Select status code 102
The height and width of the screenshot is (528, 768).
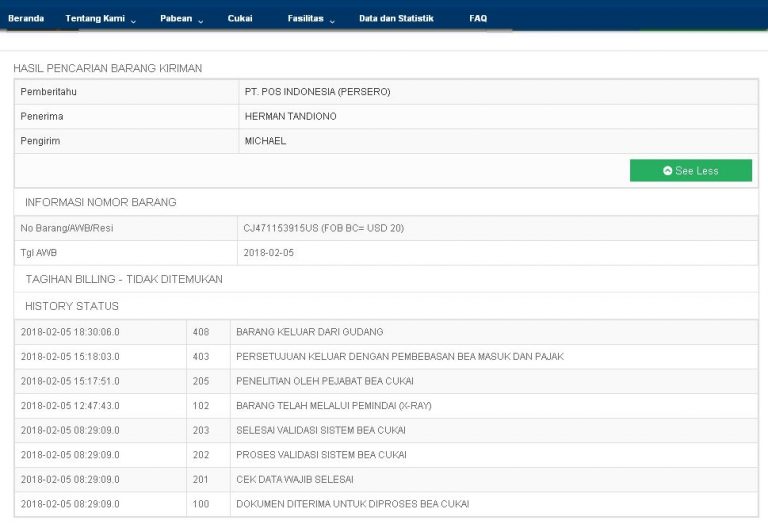(x=201, y=406)
